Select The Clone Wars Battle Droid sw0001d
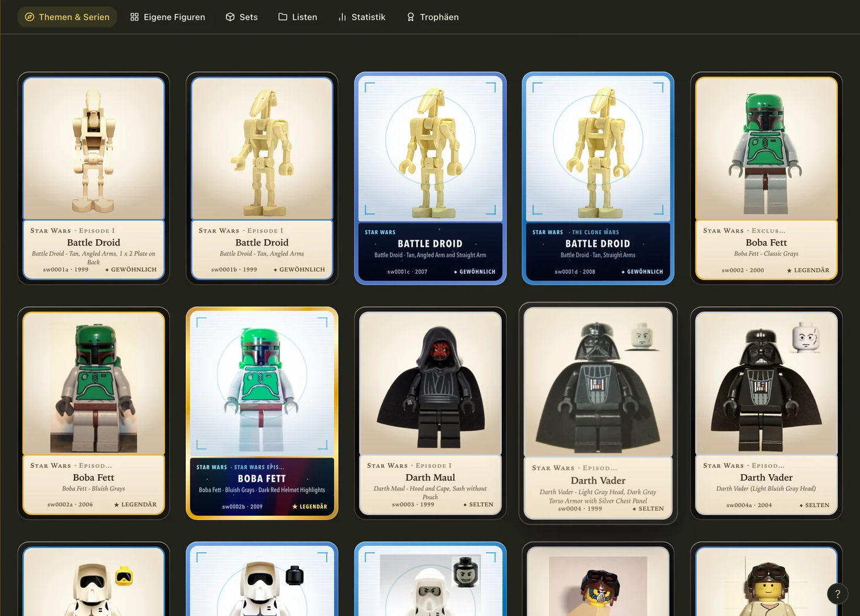 coord(598,178)
